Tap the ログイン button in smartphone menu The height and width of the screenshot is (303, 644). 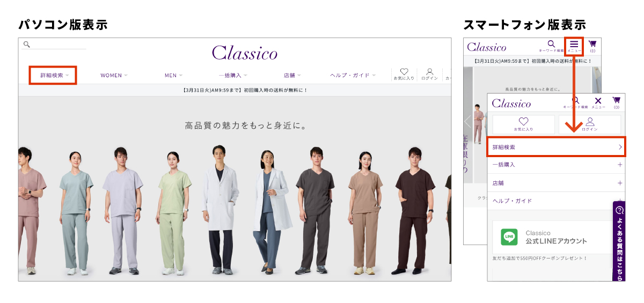(589, 124)
